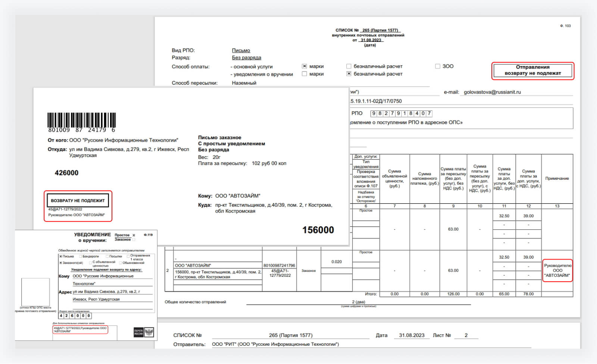Check the Посылки checkbox on the notice
597x364 pixels.
point(107,256)
